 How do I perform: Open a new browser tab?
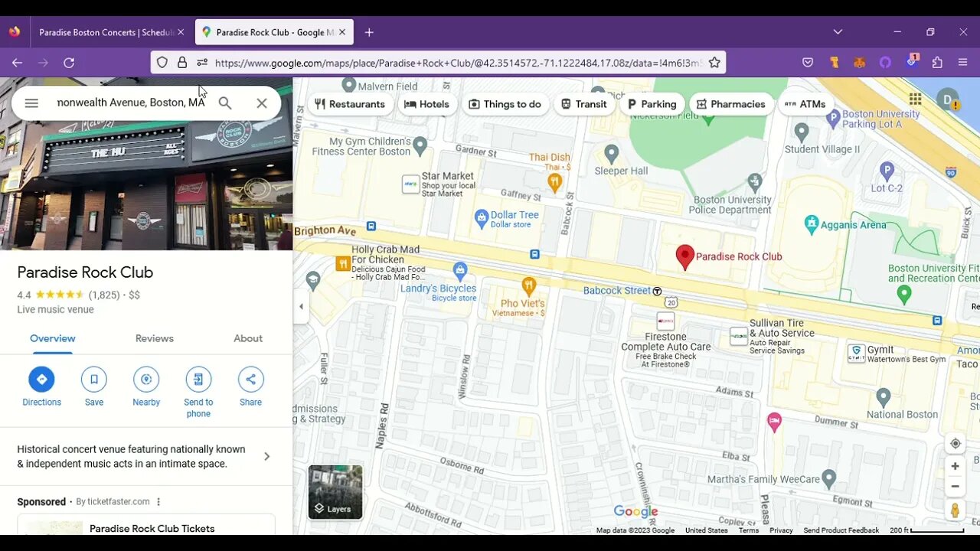[369, 32]
